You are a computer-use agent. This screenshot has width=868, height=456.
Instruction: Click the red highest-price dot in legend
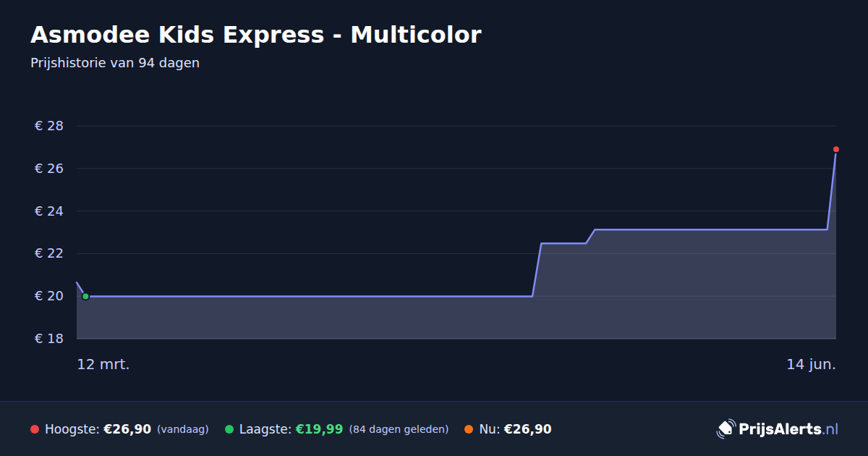click(35, 429)
